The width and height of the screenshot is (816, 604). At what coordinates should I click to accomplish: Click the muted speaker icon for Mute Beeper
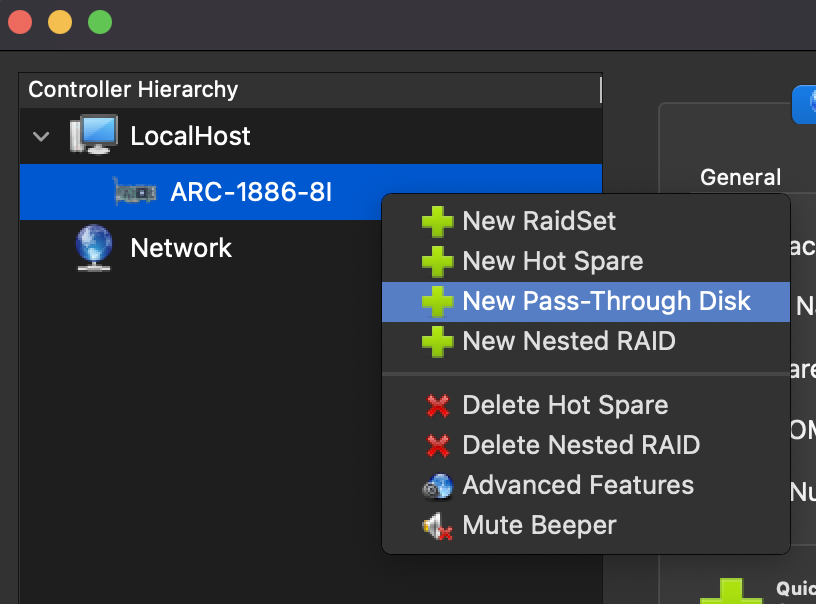point(437,526)
